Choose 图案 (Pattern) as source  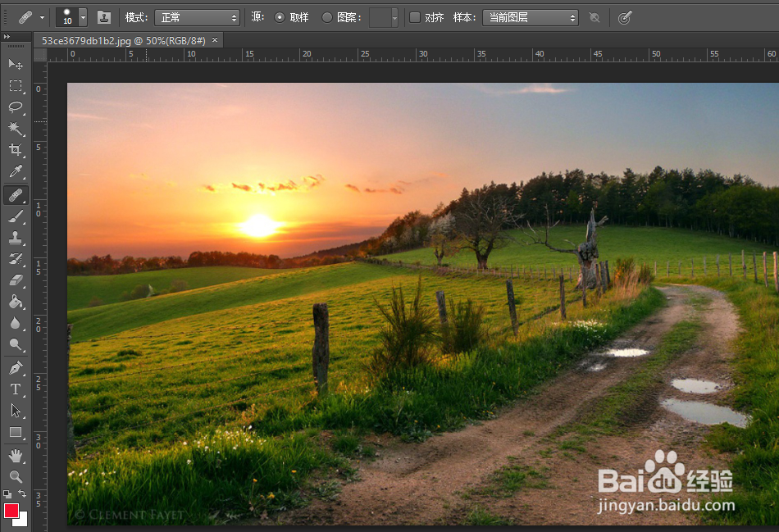pyautogui.click(x=327, y=17)
